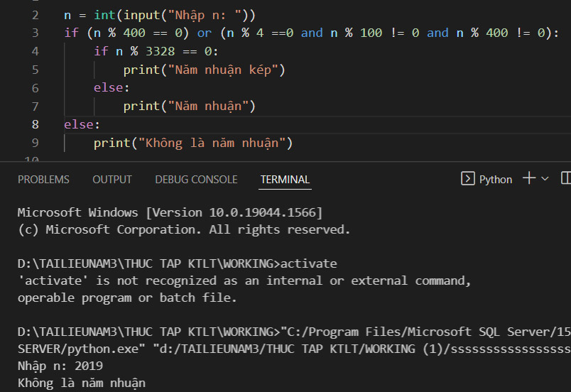This screenshot has height=392, width=571.
Task: Activate the TERMINAL tab
Action: point(285,180)
